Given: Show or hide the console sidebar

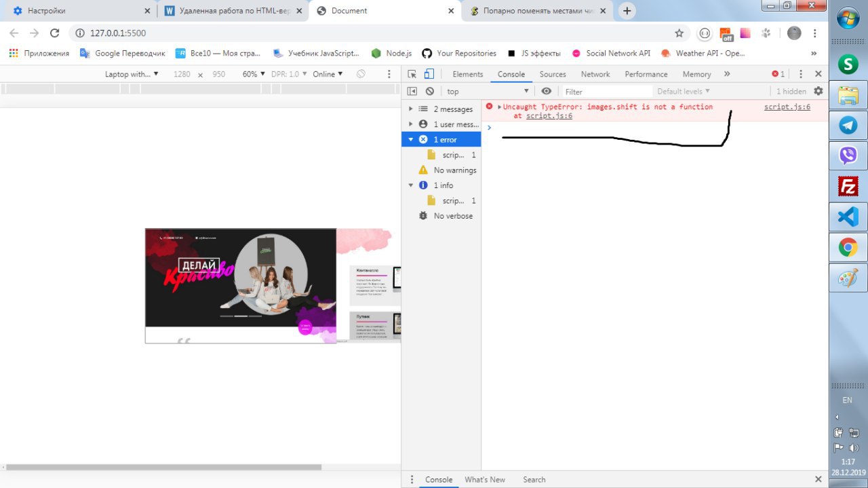Looking at the screenshot, I should tap(412, 91).
